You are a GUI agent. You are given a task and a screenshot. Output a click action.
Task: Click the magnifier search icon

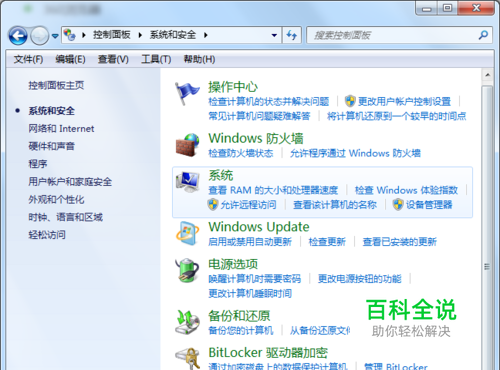coord(483,35)
